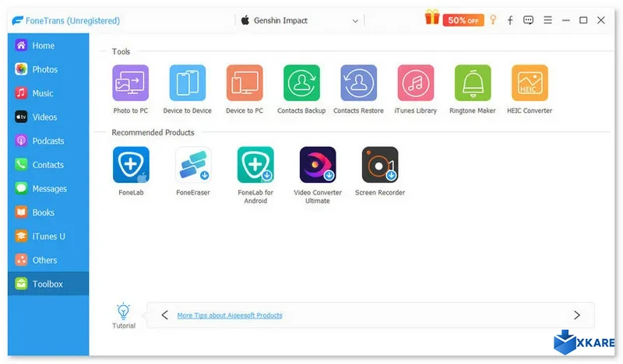Open Podcasts in the sidebar

click(48, 141)
